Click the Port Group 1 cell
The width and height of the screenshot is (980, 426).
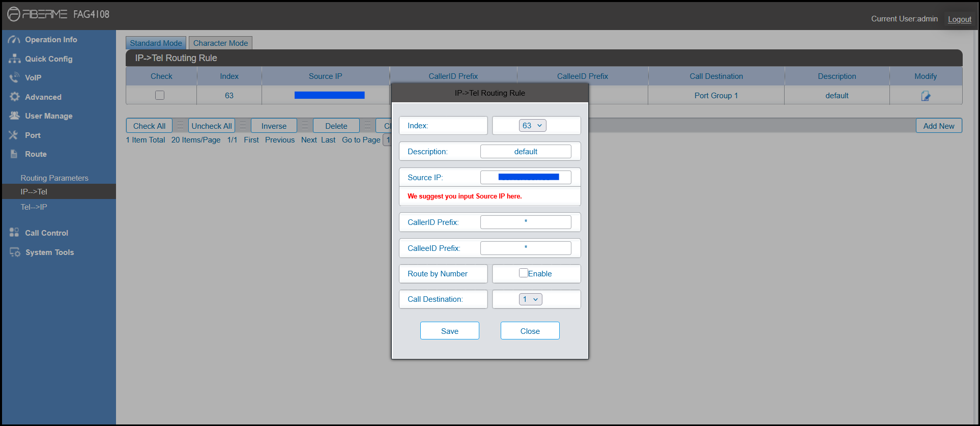point(716,95)
